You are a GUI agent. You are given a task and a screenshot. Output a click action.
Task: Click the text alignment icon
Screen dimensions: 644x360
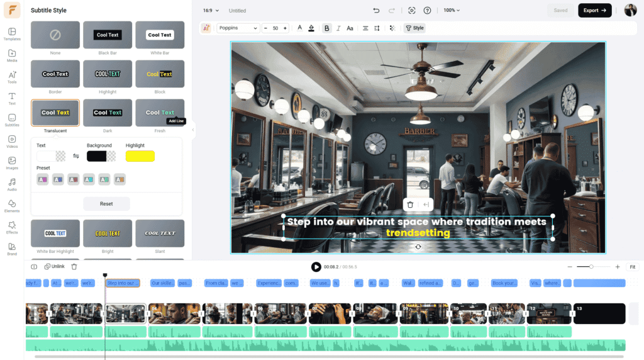[365, 28]
